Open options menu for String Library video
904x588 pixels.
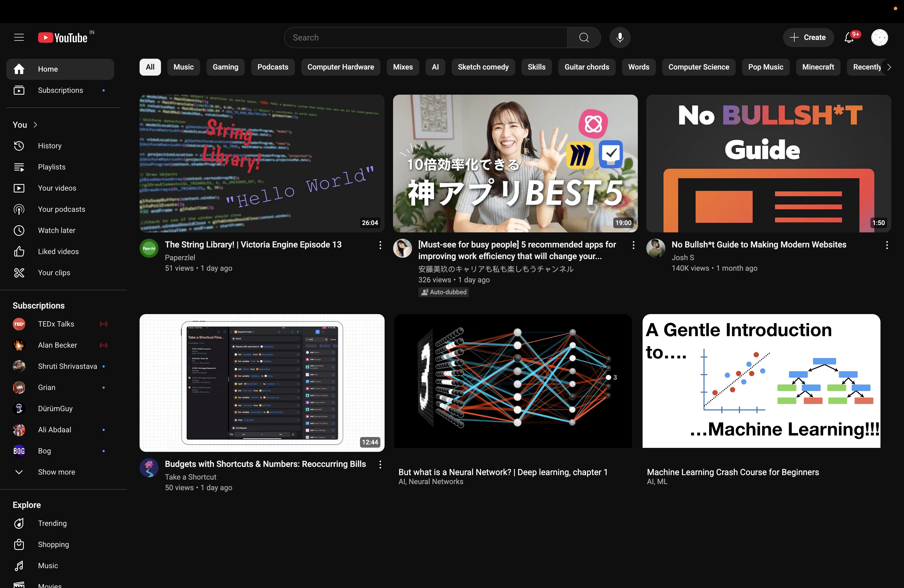(x=380, y=245)
